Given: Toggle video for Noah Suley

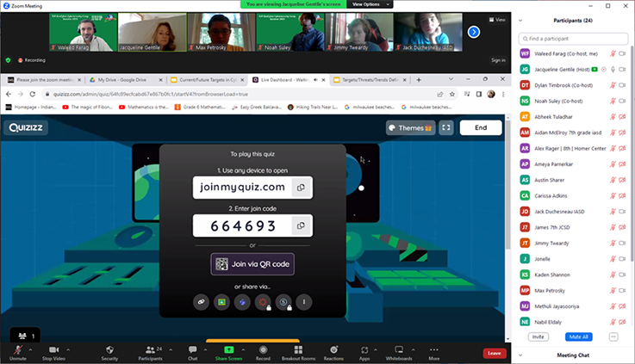Looking at the screenshot, I should (x=622, y=102).
